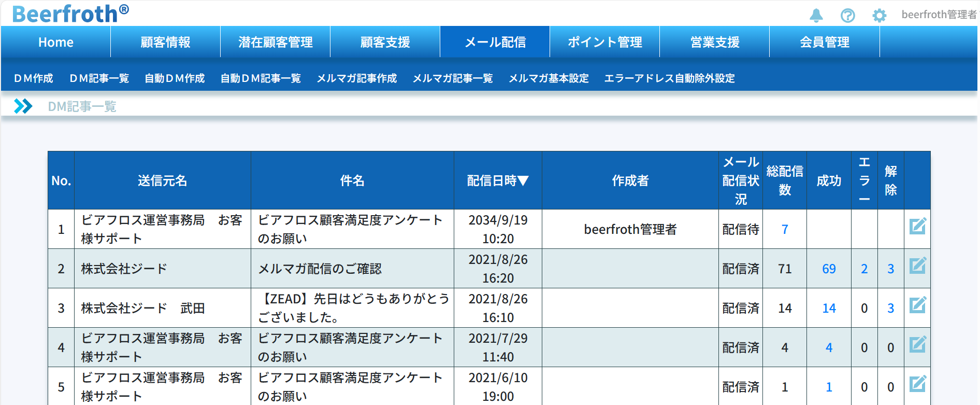Click edit icon for 株式会社ジード row 2
This screenshot has width=980, height=405.
pyautogui.click(x=917, y=266)
